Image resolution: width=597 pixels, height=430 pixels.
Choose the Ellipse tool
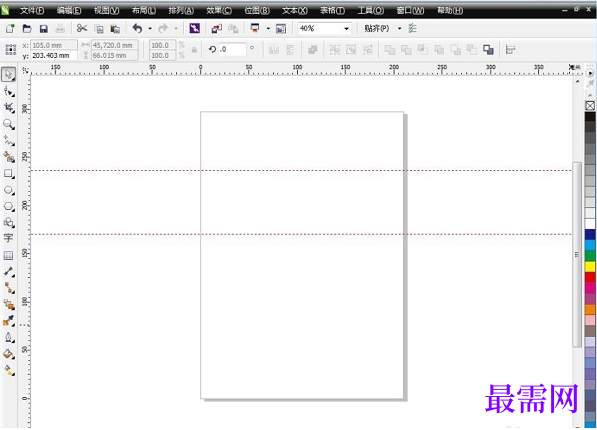click(x=9, y=190)
